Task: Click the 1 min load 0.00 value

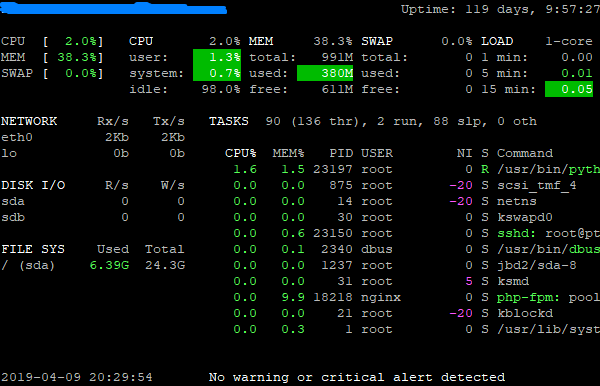Action: (577, 57)
